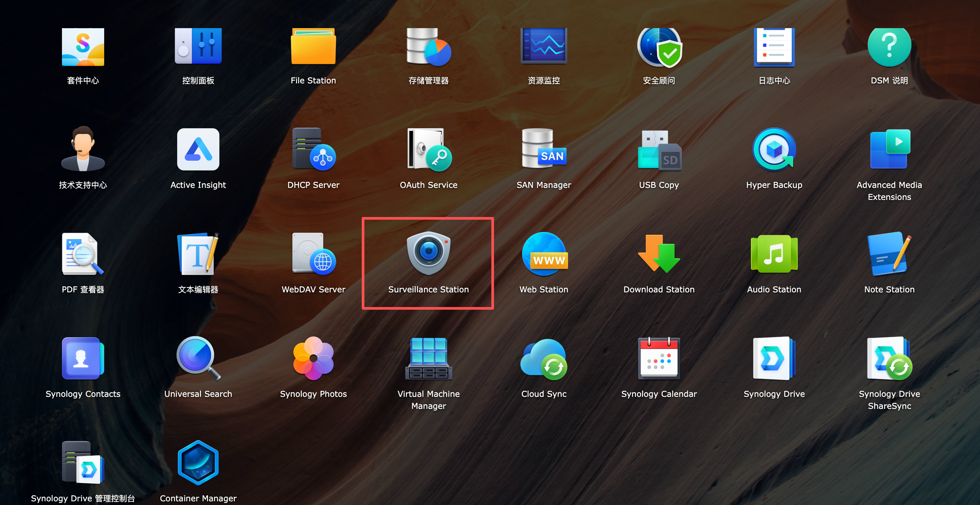Open Hyper Backup

(x=774, y=149)
